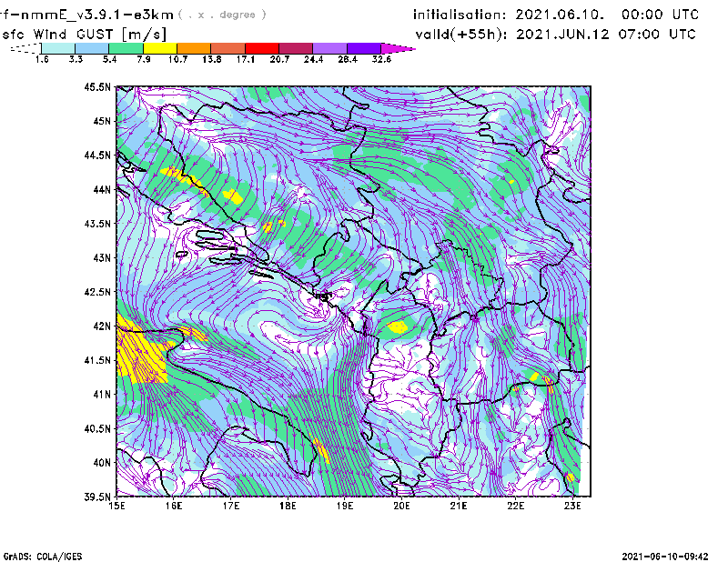
Task: Click the '43N' latitude label
Action: coord(102,257)
